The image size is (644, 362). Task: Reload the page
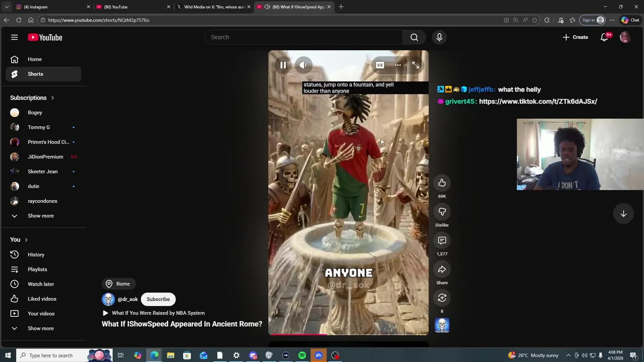pos(19,20)
